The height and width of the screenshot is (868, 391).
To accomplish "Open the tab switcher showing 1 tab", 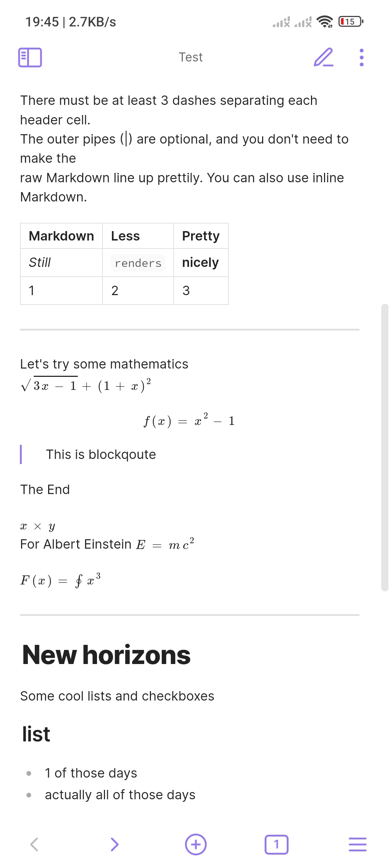I will pyautogui.click(x=277, y=844).
